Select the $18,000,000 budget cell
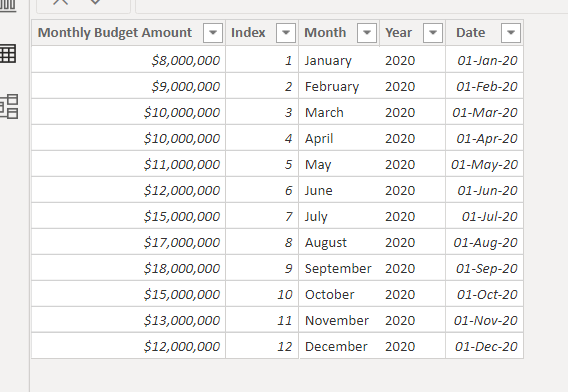The width and height of the screenshot is (568, 392). pos(129,268)
